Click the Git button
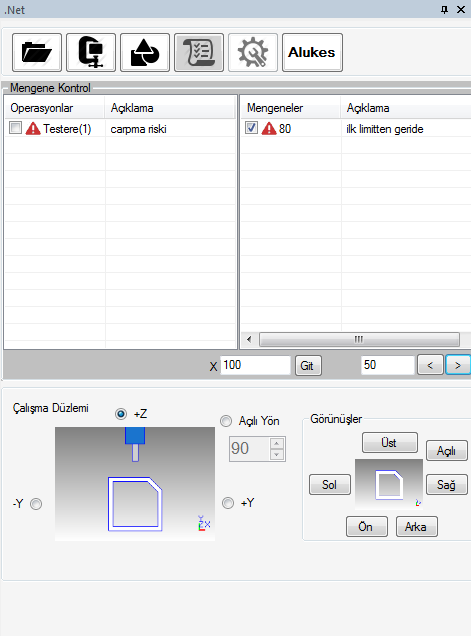Image resolution: width=471 pixels, height=636 pixels. pos(308,365)
